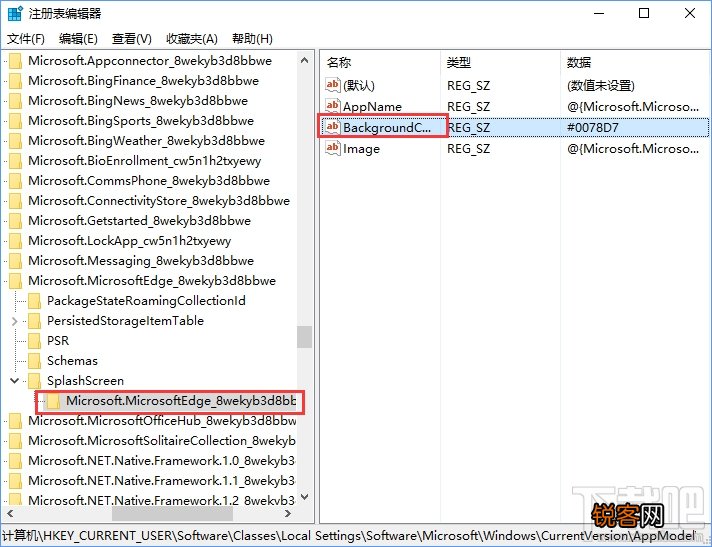Screen dimensions: 712x547
Task: Click the #0078D7 data value
Action: click(x=593, y=128)
